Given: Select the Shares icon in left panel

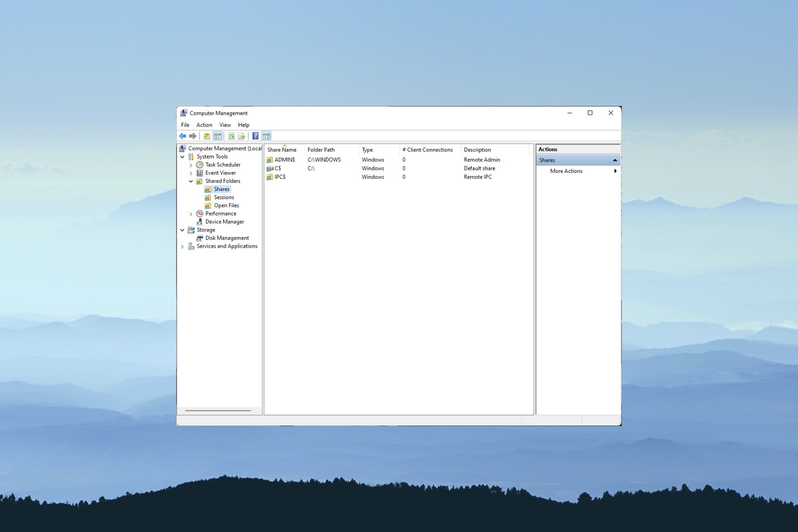Looking at the screenshot, I should click(207, 189).
